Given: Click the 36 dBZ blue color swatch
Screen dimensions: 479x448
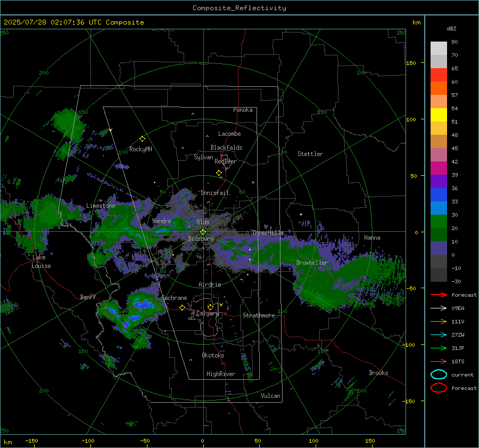Looking at the screenshot, I should (x=439, y=195).
